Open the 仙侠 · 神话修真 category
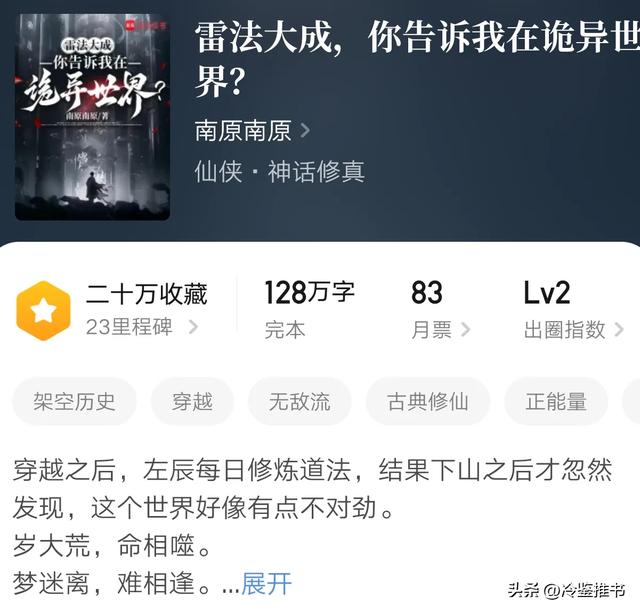 (280, 171)
